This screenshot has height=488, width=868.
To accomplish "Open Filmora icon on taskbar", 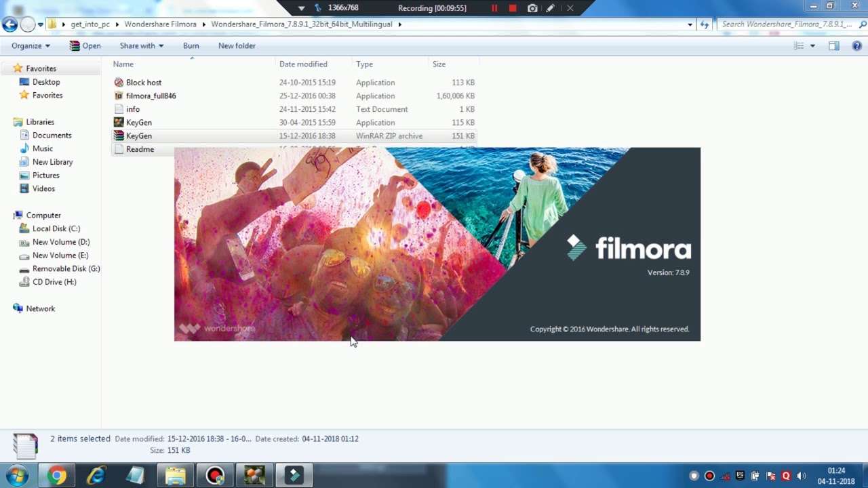I will click(x=294, y=475).
